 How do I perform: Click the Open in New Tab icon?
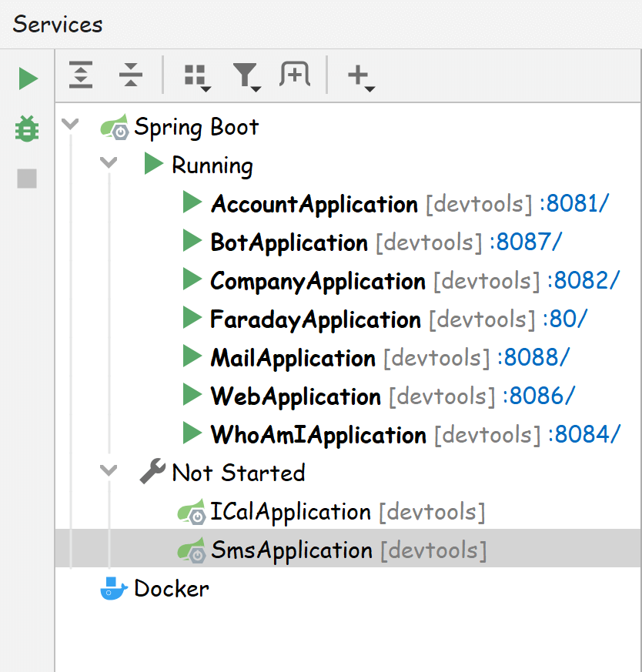coord(294,75)
